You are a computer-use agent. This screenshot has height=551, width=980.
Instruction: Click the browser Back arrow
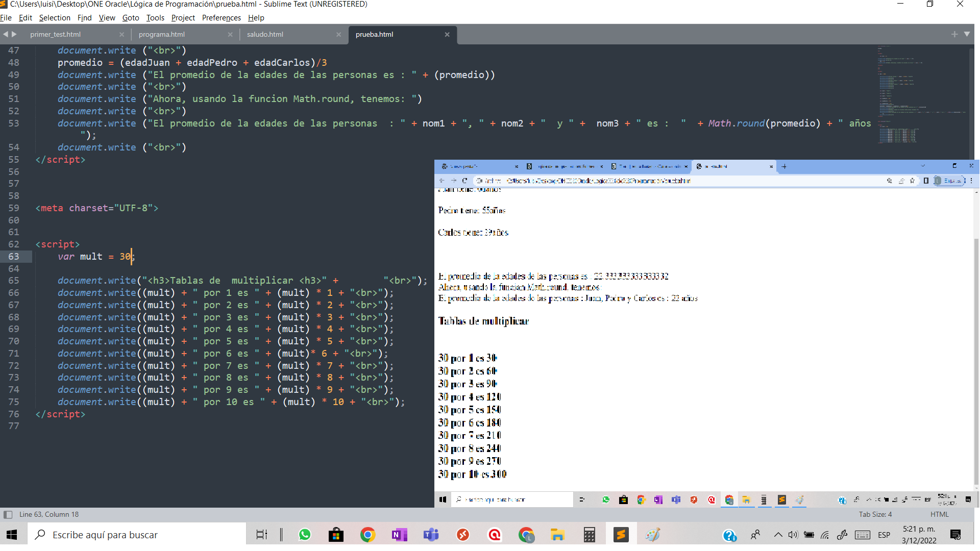[442, 181]
